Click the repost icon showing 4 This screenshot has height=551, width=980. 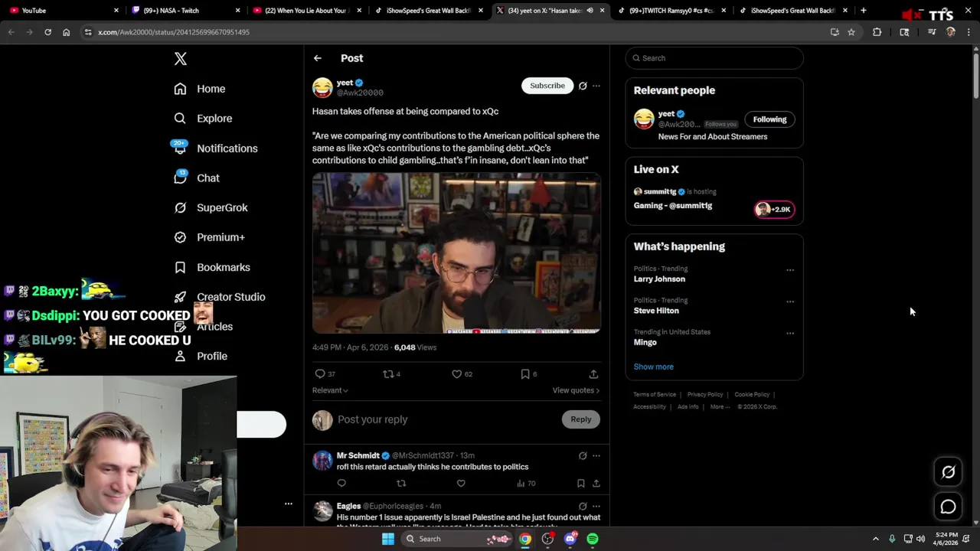click(388, 374)
